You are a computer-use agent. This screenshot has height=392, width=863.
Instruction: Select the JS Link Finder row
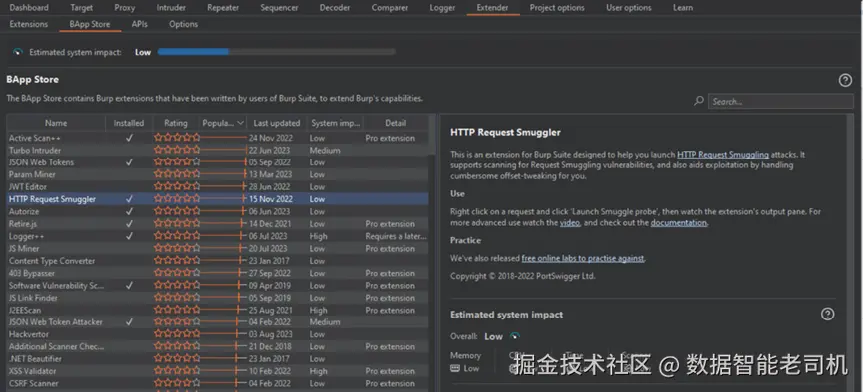coord(217,298)
